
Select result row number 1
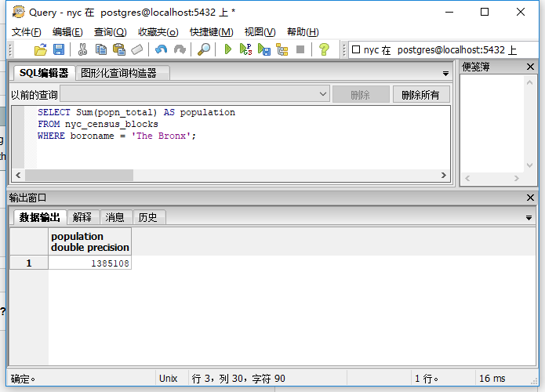pos(29,263)
